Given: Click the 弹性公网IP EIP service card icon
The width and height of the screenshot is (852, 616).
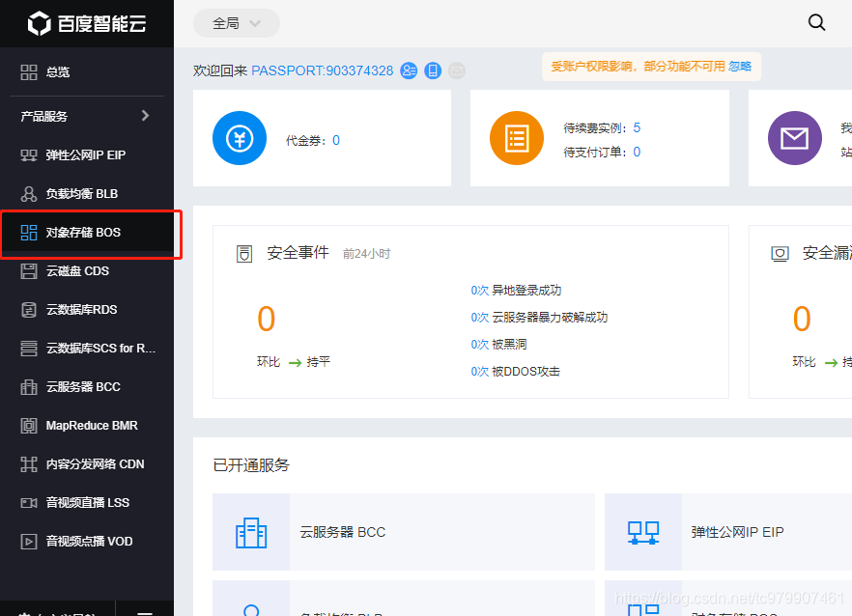Looking at the screenshot, I should tap(643, 532).
